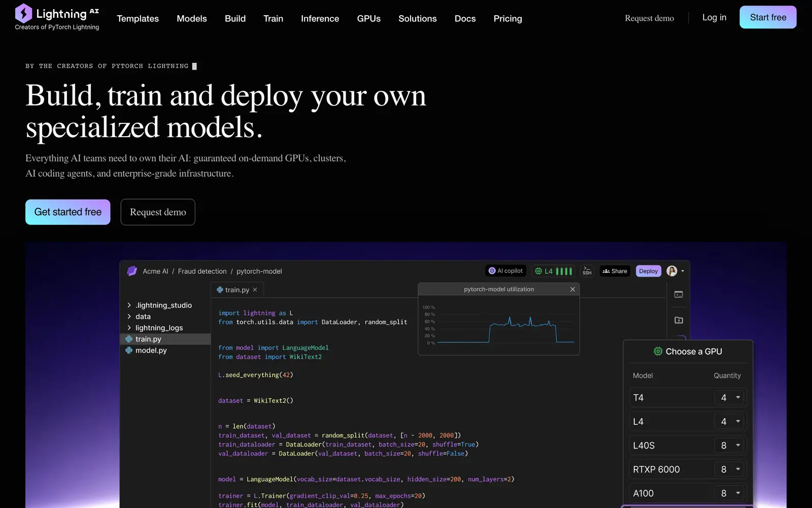The width and height of the screenshot is (812, 508).
Task: Click Request demo in the top navigation
Action: click(x=650, y=18)
